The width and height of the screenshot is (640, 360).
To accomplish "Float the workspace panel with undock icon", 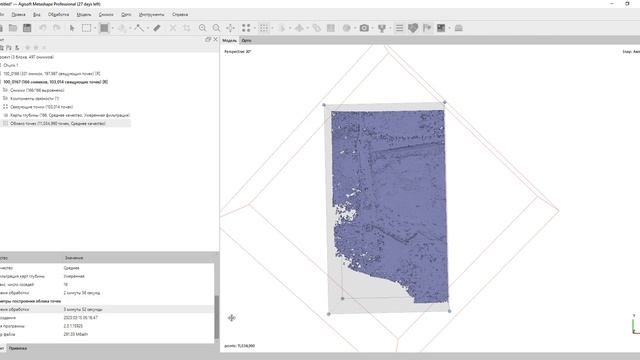I will point(208,40).
